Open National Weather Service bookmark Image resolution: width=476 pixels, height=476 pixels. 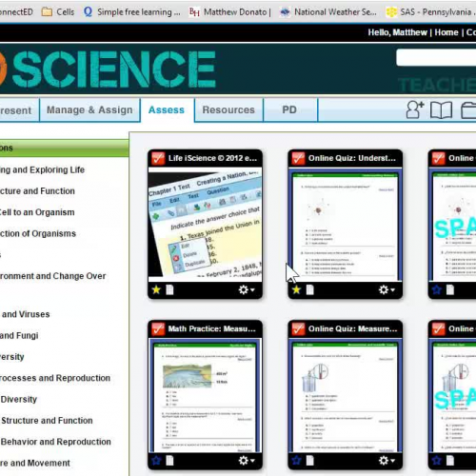tap(328, 12)
